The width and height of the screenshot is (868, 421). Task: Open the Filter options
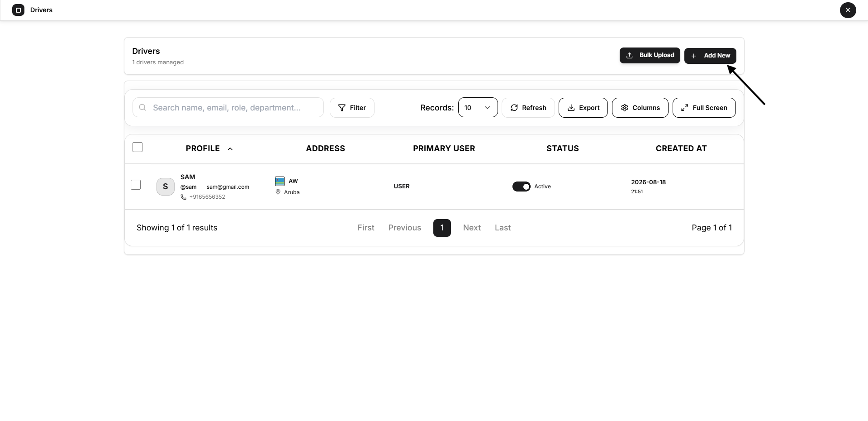click(x=352, y=108)
